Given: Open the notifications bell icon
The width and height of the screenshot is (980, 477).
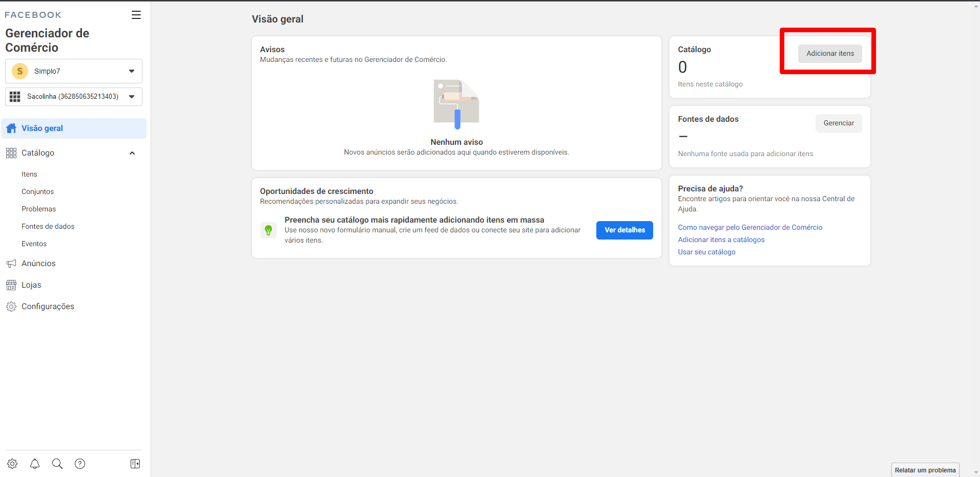Looking at the screenshot, I should [35, 464].
